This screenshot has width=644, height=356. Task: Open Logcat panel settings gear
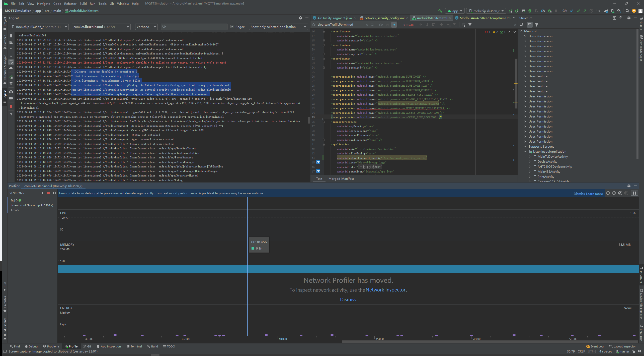(300, 18)
